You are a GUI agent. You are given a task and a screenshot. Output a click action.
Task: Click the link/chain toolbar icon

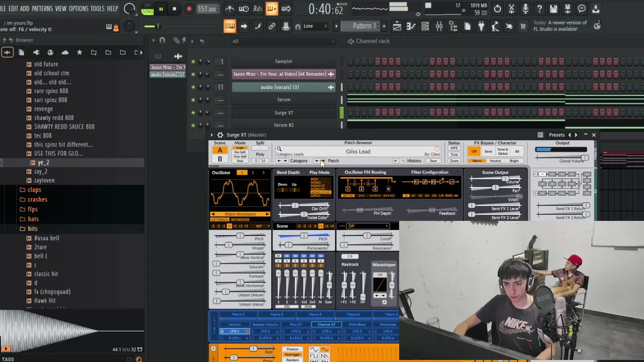[272, 26]
